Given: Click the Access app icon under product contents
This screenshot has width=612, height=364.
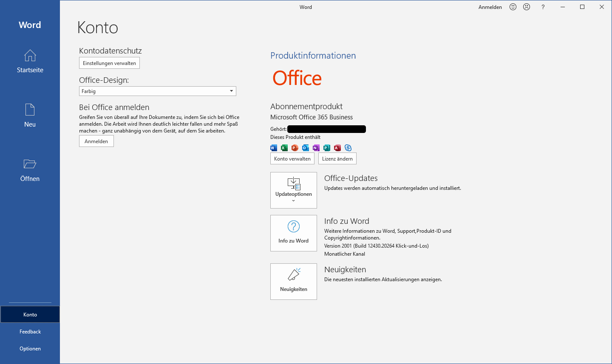Looking at the screenshot, I should (337, 148).
